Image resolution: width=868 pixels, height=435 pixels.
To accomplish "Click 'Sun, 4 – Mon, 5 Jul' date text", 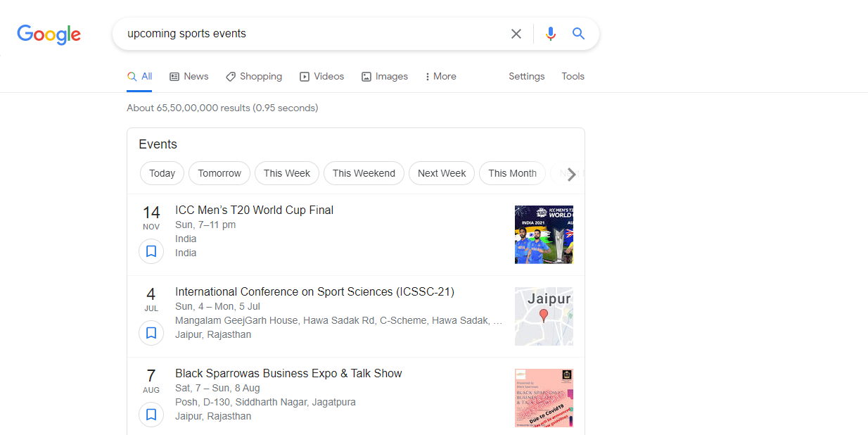I will (218, 306).
